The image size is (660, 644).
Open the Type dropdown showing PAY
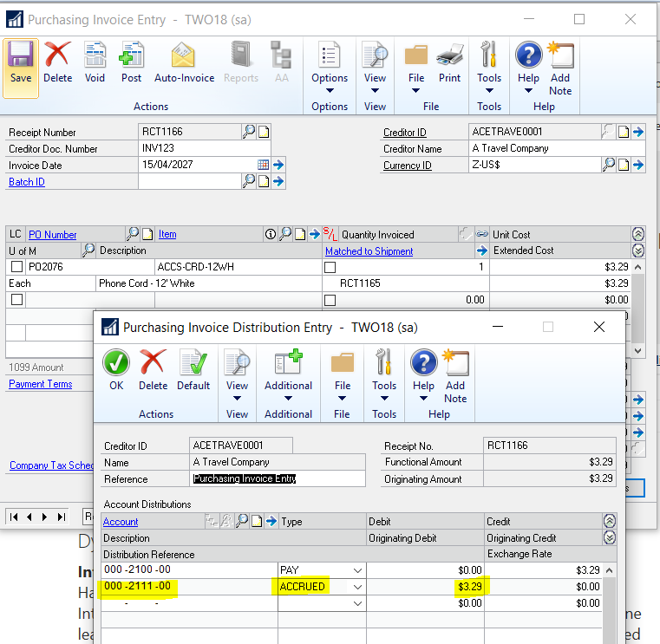pos(354,569)
